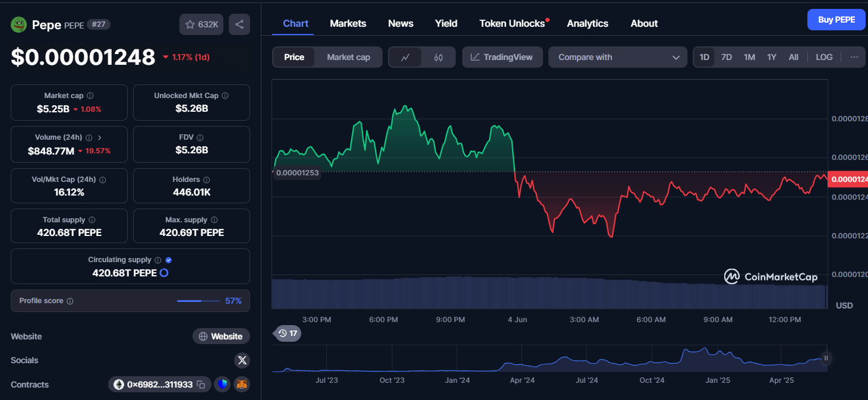Click the Buy PEPE button
Viewport: 868px width, 400px height.
pyautogui.click(x=837, y=20)
